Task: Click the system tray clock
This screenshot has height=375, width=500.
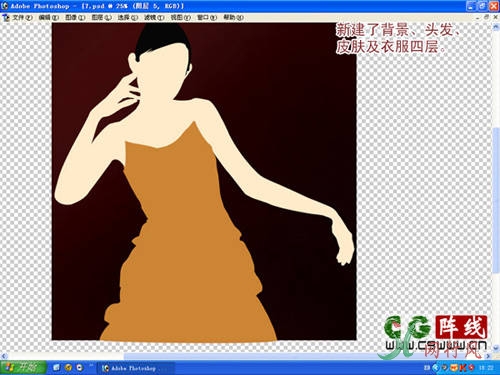Action: tap(486, 368)
